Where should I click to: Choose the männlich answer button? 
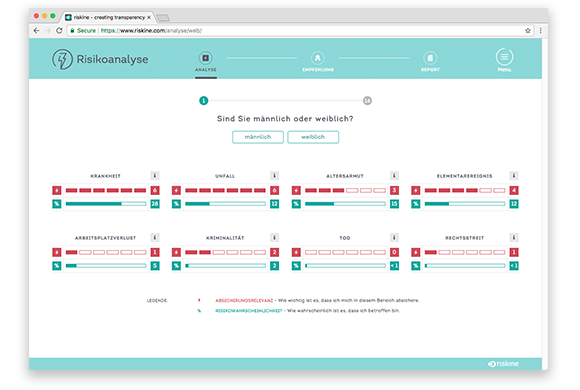point(258,137)
